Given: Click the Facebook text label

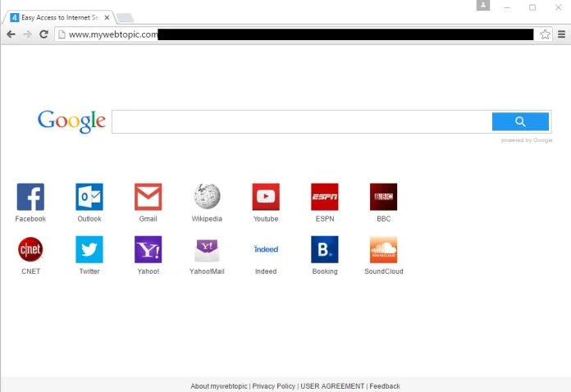Looking at the screenshot, I should pos(30,219).
